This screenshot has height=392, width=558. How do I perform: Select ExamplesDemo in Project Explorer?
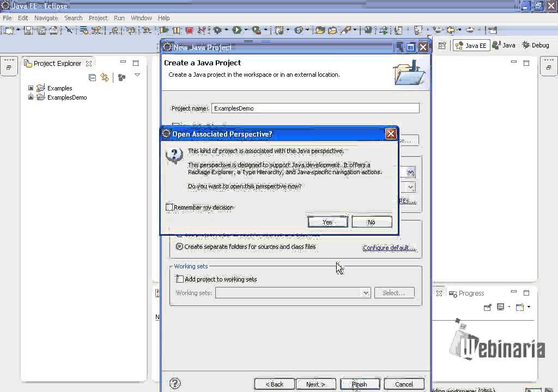(x=67, y=97)
